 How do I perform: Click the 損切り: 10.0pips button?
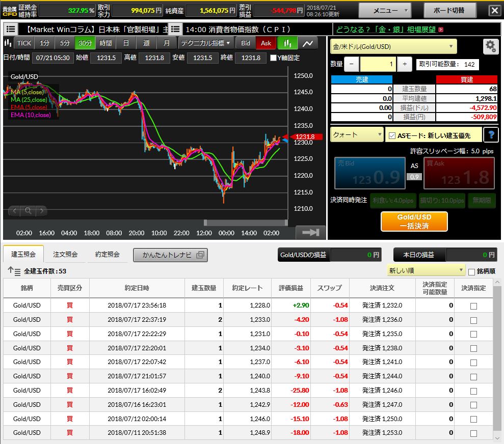pos(442,200)
